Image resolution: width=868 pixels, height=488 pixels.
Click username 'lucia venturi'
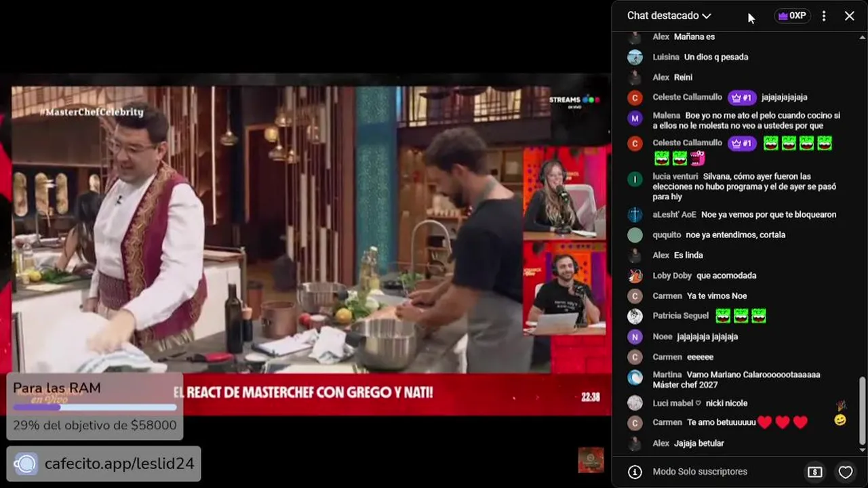tap(675, 176)
